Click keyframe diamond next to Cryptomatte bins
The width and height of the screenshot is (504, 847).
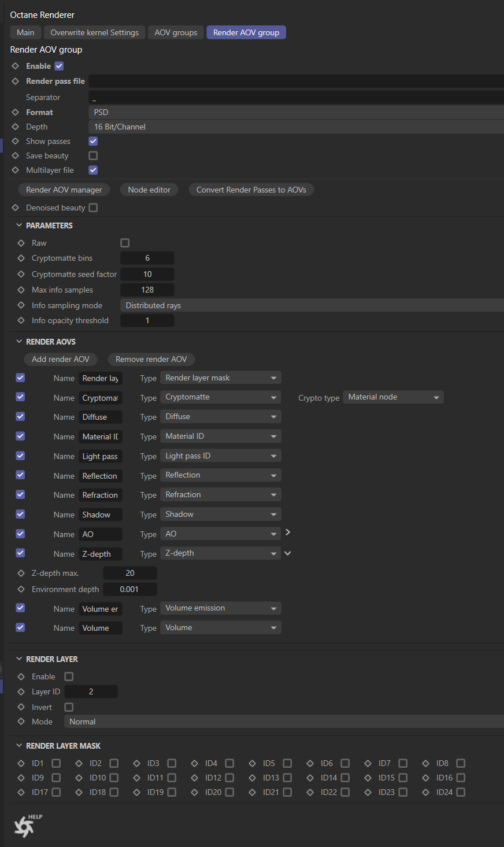pos(21,258)
